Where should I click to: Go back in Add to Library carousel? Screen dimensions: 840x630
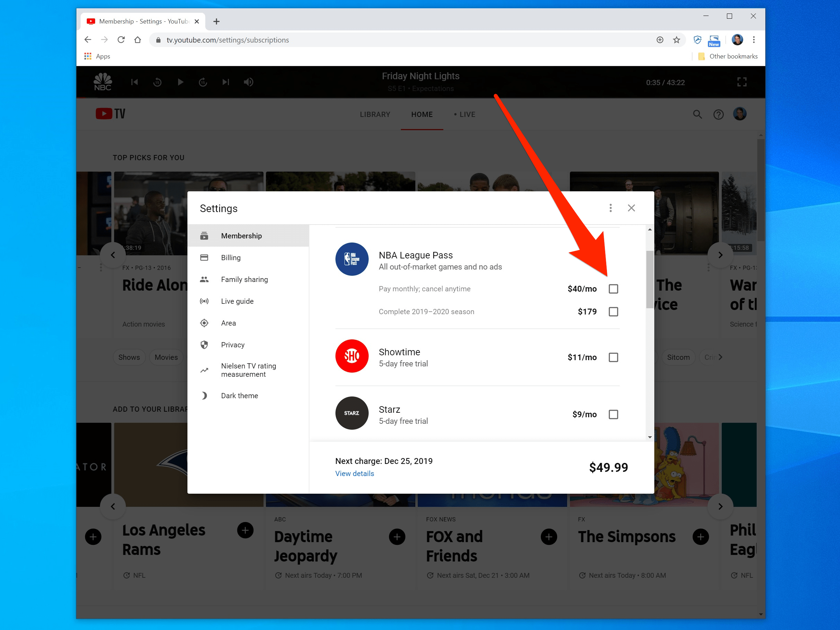pos(113,506)
